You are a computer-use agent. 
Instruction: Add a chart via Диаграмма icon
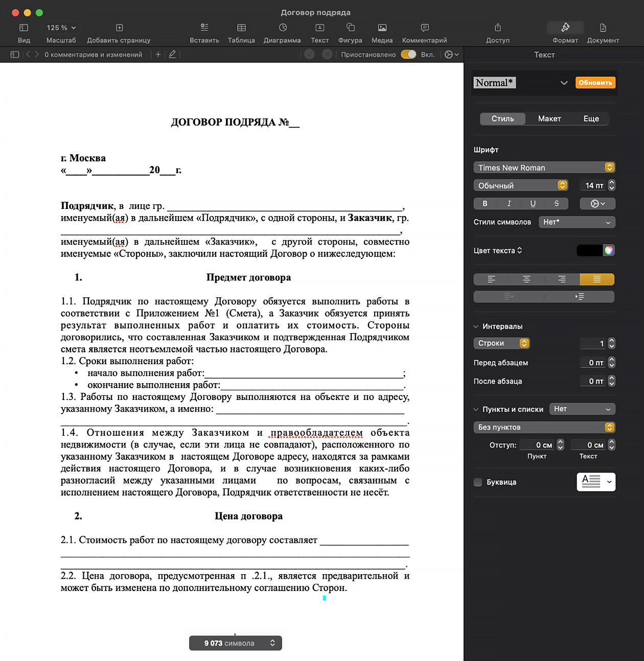pos(283,28)
